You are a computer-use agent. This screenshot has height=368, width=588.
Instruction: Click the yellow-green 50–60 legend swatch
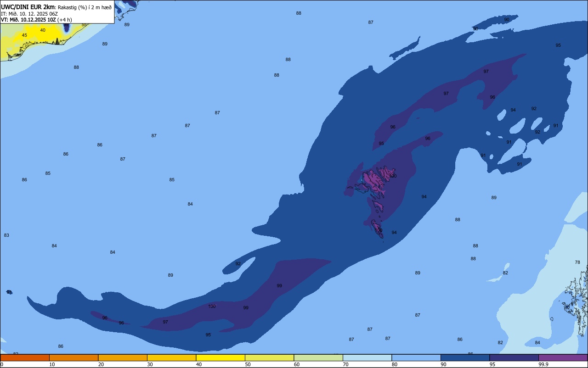(x=269, y=357)
